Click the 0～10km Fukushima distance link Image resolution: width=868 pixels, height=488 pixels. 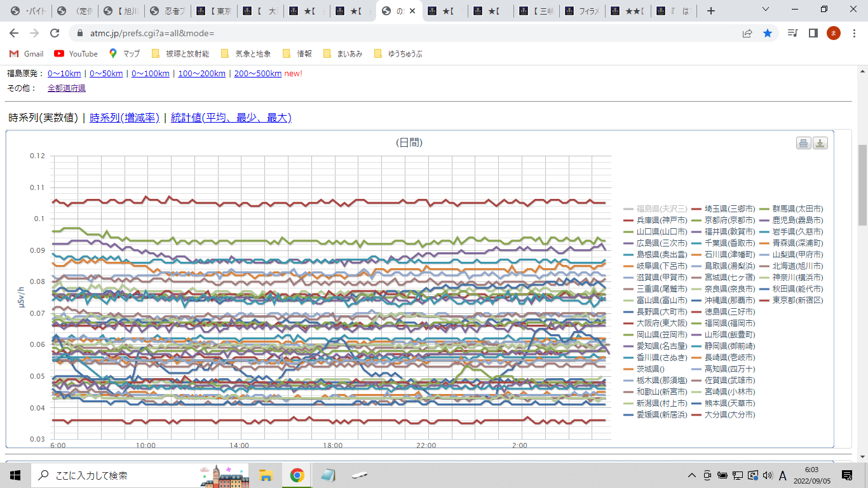tap(64, 73)
